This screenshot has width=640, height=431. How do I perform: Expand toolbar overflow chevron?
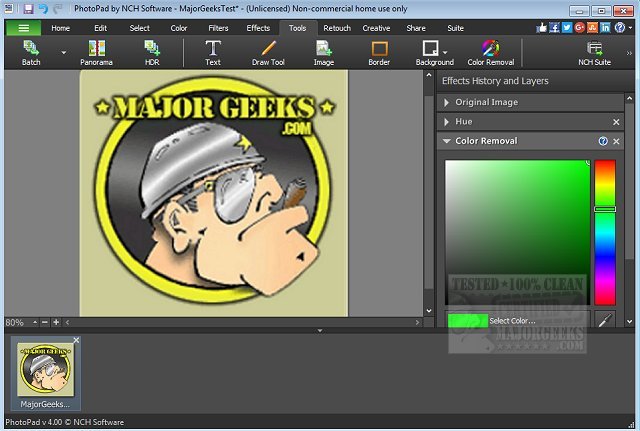pyautogui.click(x=629, y=53)
